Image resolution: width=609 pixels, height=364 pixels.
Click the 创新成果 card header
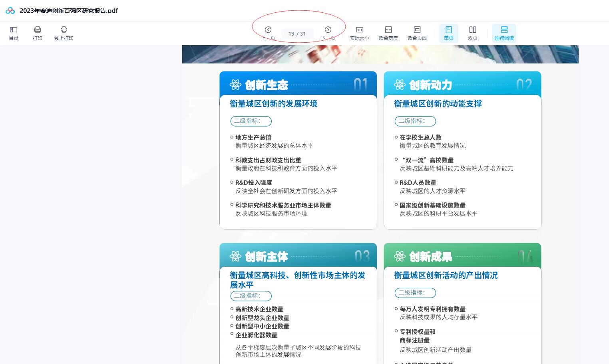[462, 256]
